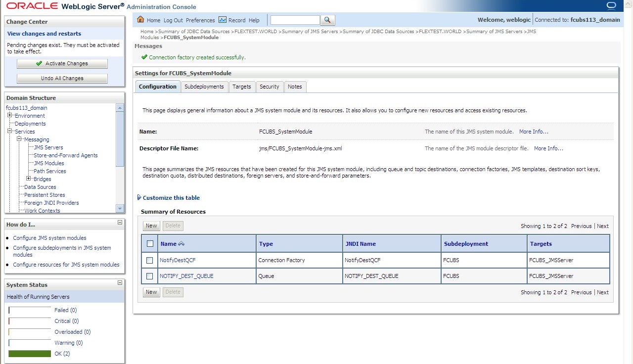Collapse the How do I panel

pos(120,223)
